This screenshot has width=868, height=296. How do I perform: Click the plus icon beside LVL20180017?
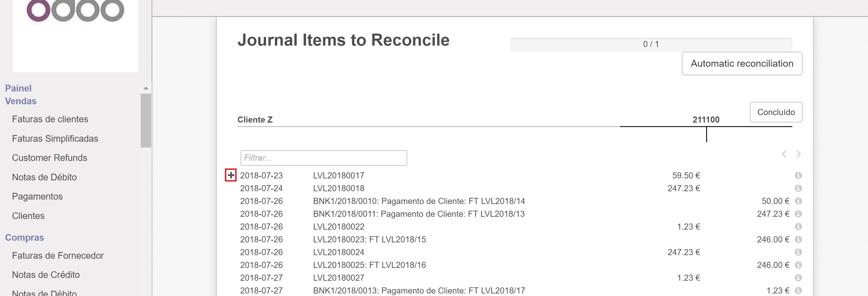pyautogui.click(x=231, y=175)
